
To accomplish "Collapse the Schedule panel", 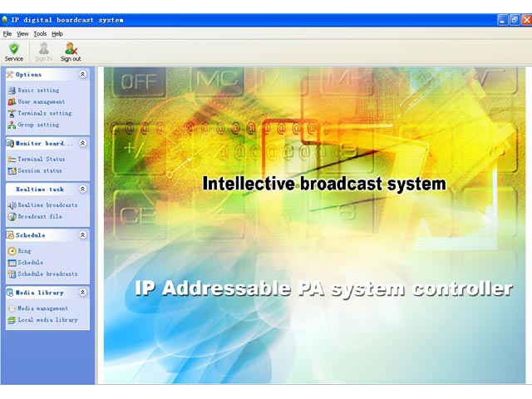I will click(82, 235).
